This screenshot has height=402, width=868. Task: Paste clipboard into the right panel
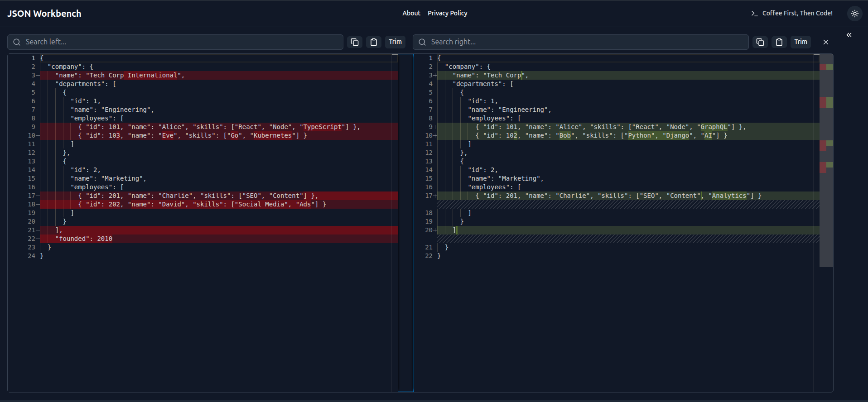pos(779,42)
